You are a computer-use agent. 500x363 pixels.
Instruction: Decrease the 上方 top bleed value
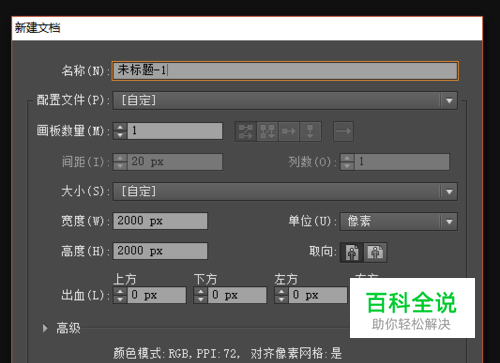120,299
